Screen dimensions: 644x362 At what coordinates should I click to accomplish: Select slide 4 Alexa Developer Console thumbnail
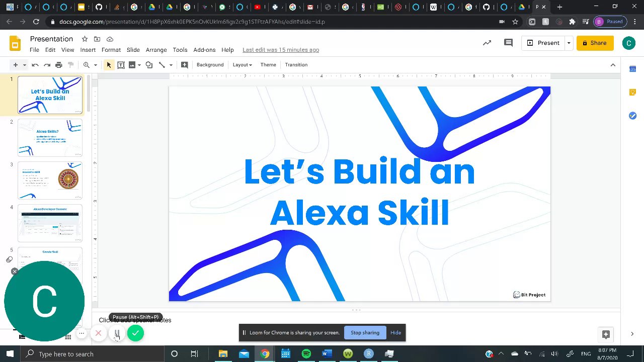tap(50, 223)
